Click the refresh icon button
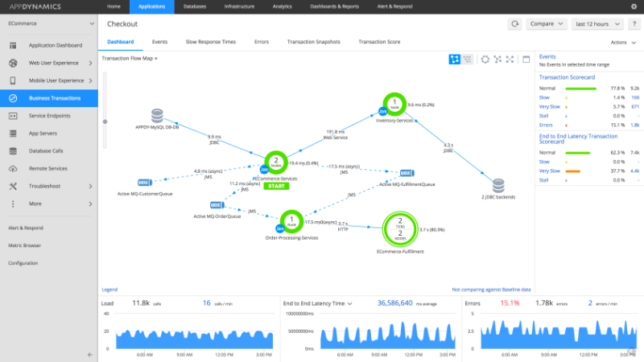 point(515,24)
